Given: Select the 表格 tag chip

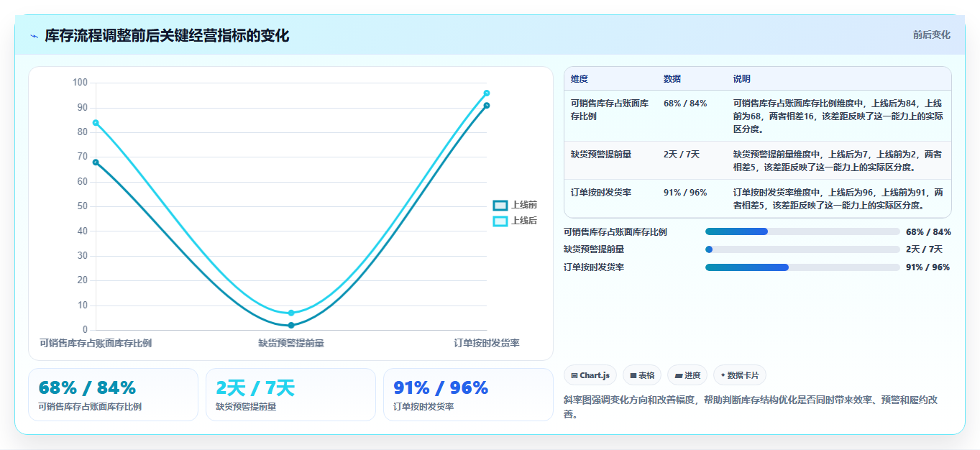Looking at the screenshot, I should tap(642, 375).
